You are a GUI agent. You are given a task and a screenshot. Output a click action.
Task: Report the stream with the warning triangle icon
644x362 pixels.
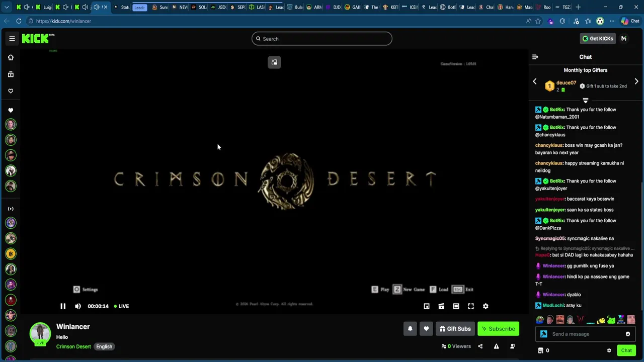[x=496, y=346]
